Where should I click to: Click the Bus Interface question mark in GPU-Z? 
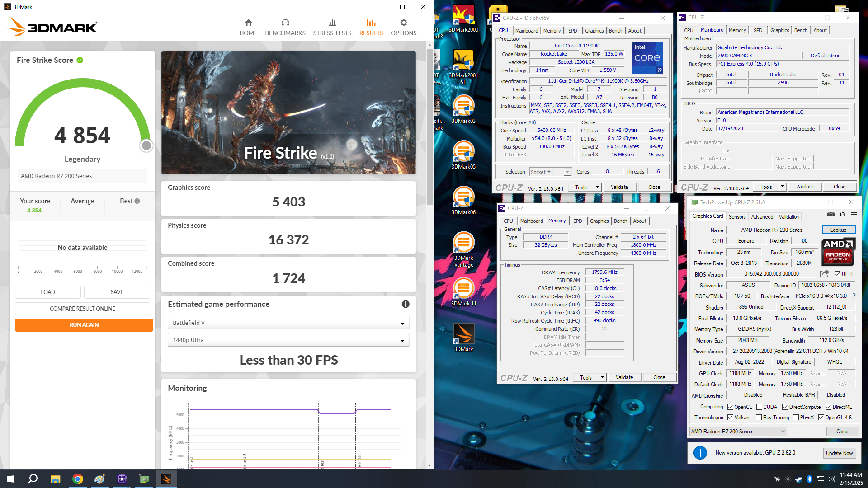tap(854, 296)
